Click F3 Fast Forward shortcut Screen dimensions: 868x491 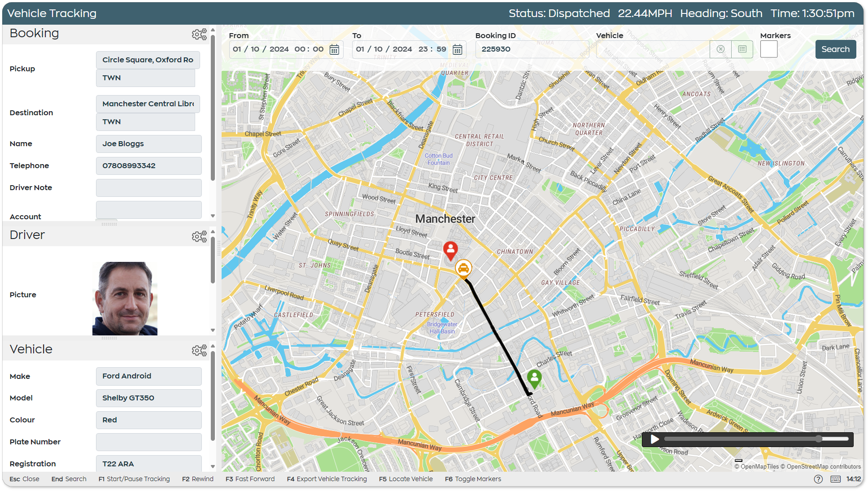250,479
